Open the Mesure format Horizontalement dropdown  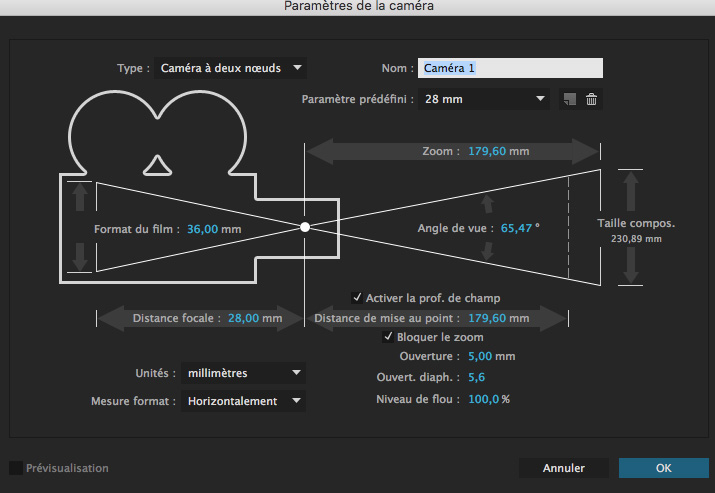click(x=243, y=401)
